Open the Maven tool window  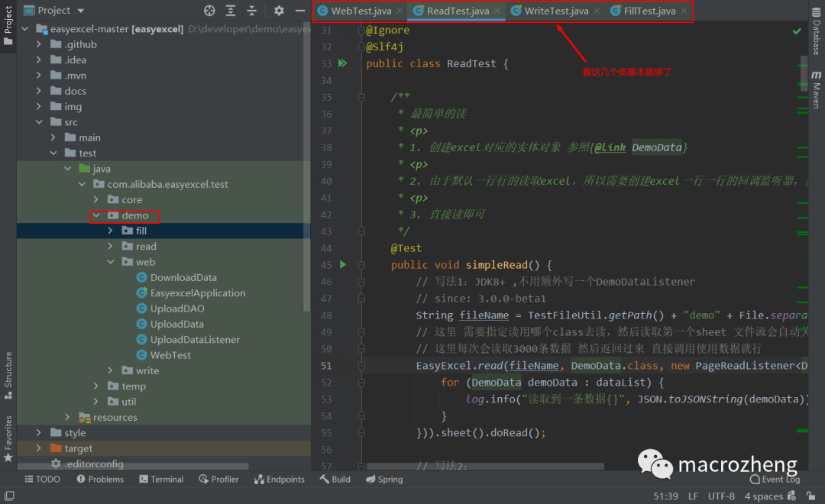[816, 90]
